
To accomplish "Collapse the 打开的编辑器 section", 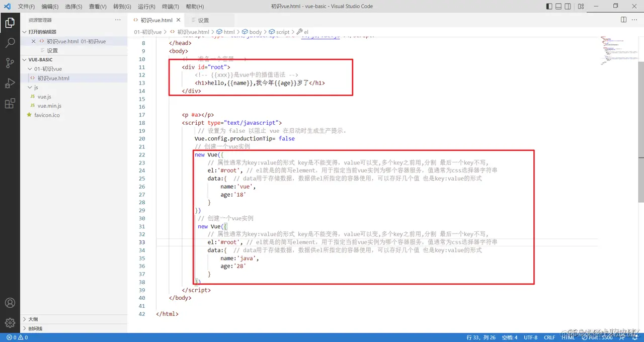I will tap(25, 32).
